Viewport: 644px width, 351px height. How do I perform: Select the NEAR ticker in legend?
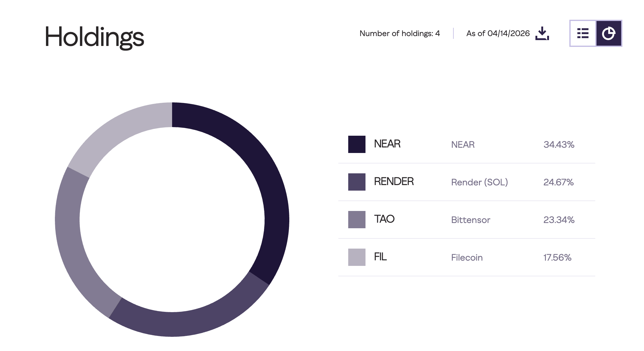[387, 144]
